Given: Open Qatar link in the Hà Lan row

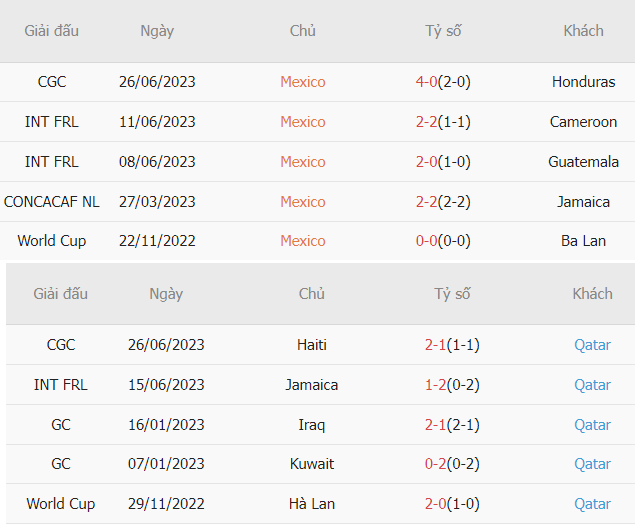Looking at the screenshot, I should tap(592, 504).
